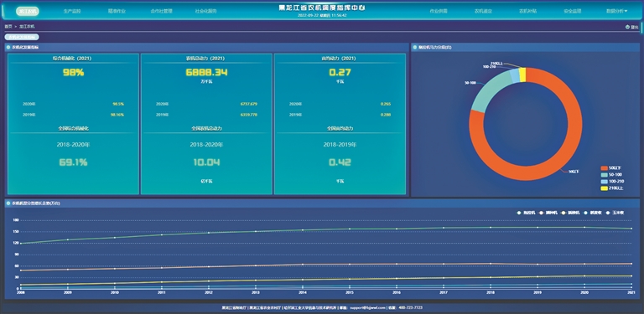Click the 2011 x-axis label

[161, 293]
